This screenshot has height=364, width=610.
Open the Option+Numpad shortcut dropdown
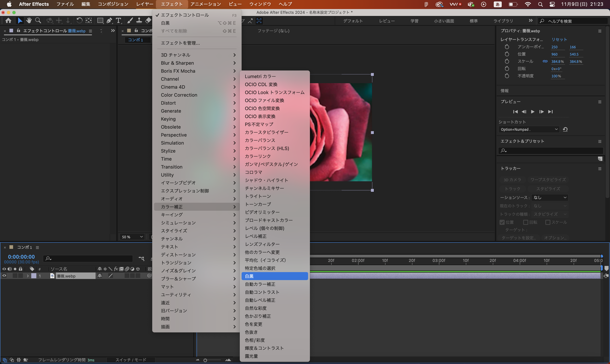529,129
